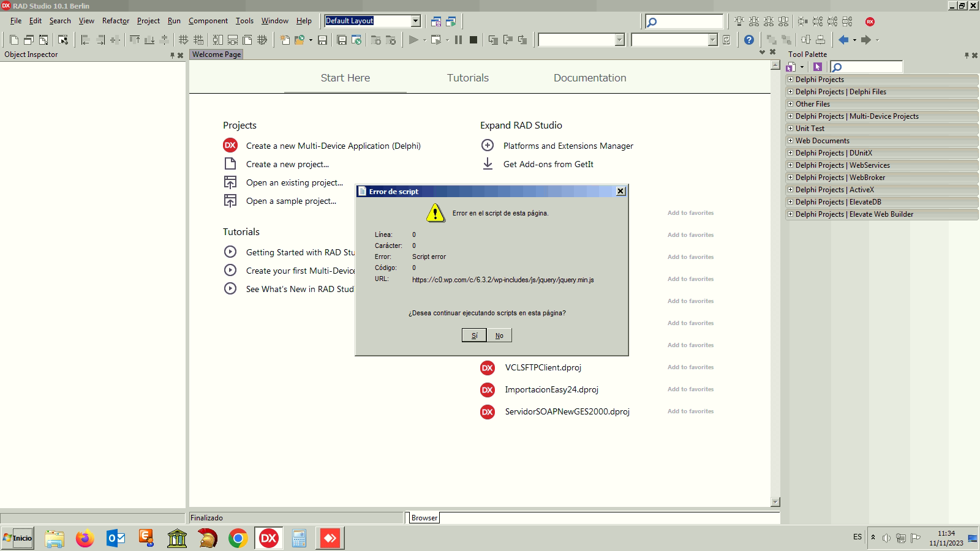Click the Welcome Page scrollbar down arrow
The height and width of the screenshot is (551, 980).
point(775,502)
